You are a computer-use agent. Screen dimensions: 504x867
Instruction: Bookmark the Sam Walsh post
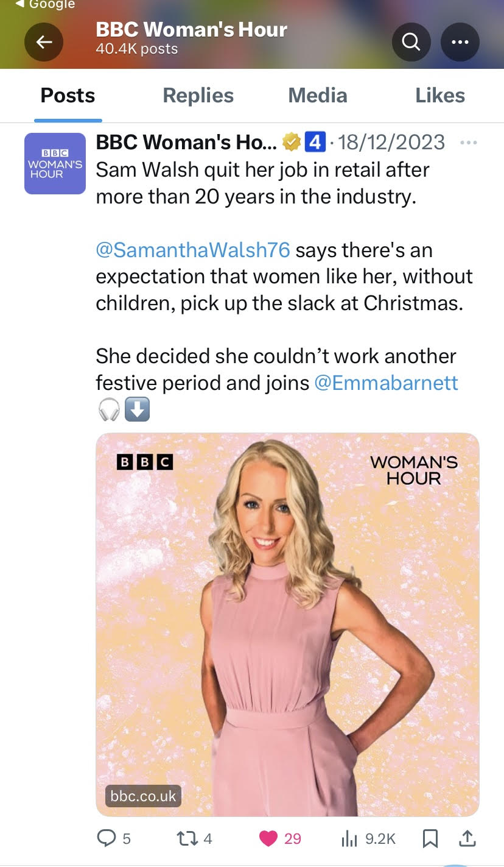(430, 838)
